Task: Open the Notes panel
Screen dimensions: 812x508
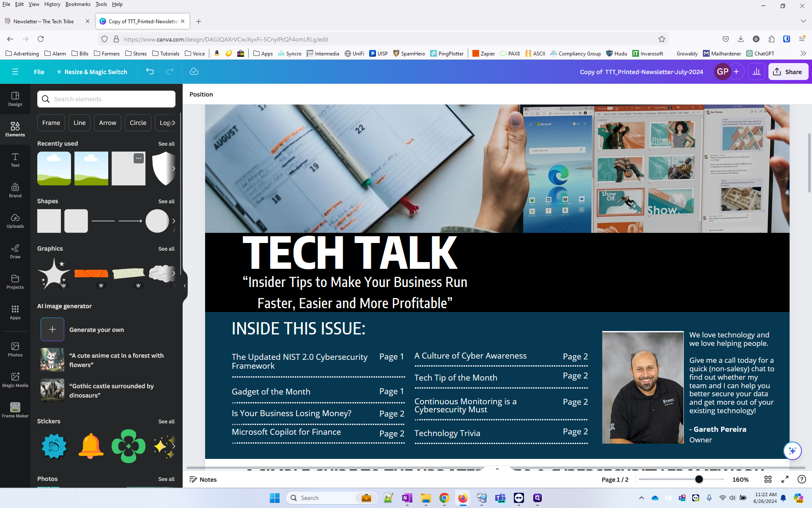Action: 203,479
